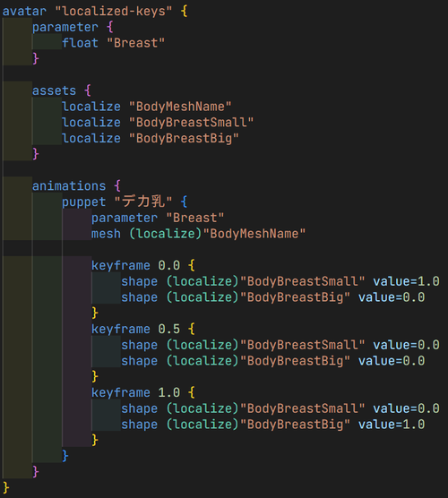Viewport: 448px width, 498px height.
Task: Click value=1.0 of BodyBreastBig in keyframe 1.0
Action: (392, 425)
